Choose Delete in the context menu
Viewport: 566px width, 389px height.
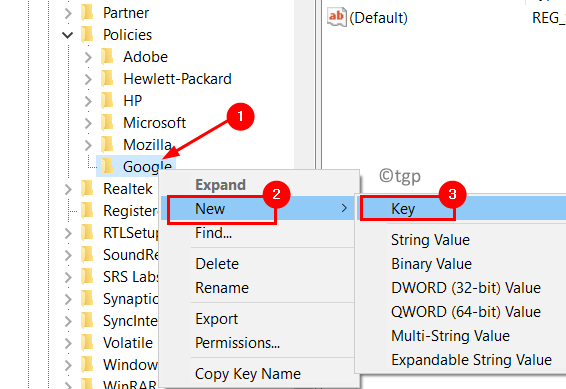coord(259,264)
